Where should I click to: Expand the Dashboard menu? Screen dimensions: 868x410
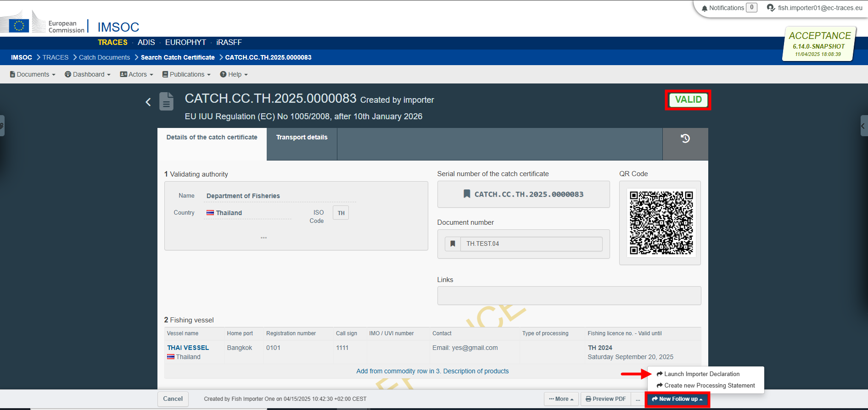[x=87, y=74]
